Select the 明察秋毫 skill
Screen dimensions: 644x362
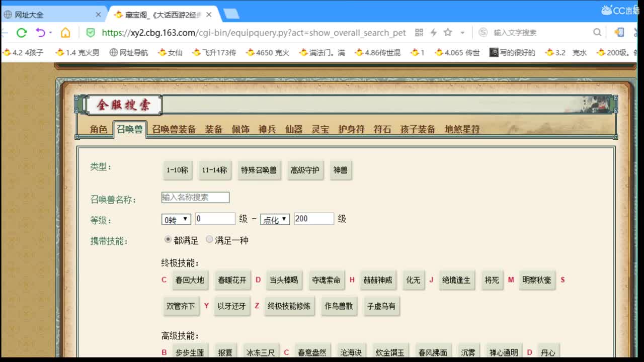[537, 280]
